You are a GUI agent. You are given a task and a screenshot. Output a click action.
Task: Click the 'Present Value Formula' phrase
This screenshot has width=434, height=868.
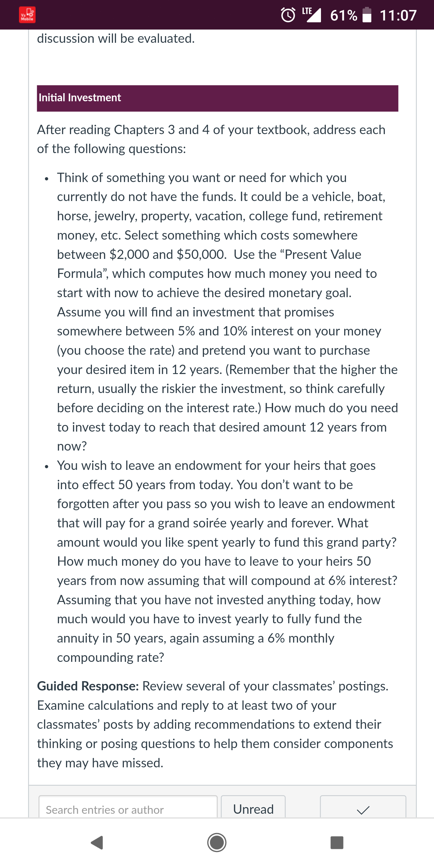coord(209,264)
